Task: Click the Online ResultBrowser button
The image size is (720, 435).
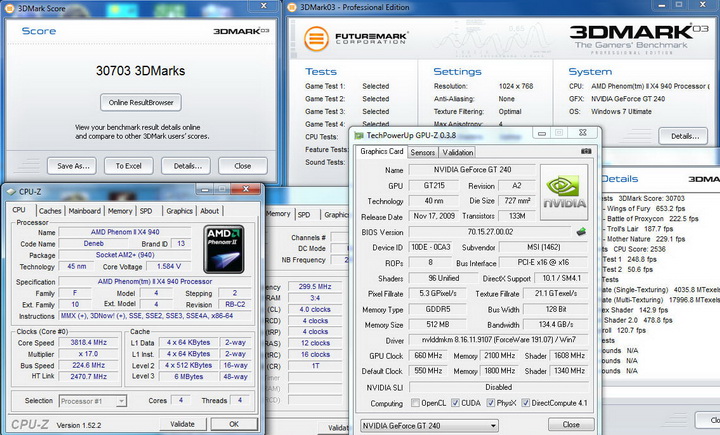Action: click(141, 102)
